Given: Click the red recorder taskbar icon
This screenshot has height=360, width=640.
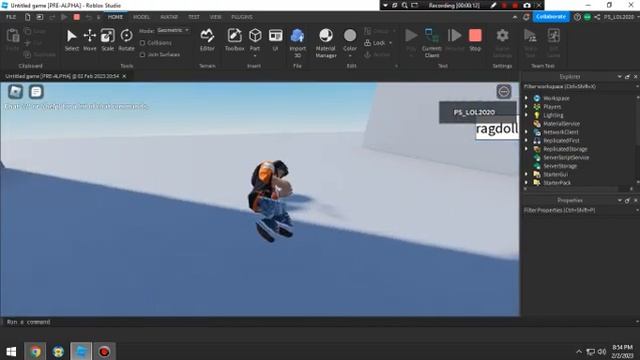Looking at the screenshot, I should [104, 351].
